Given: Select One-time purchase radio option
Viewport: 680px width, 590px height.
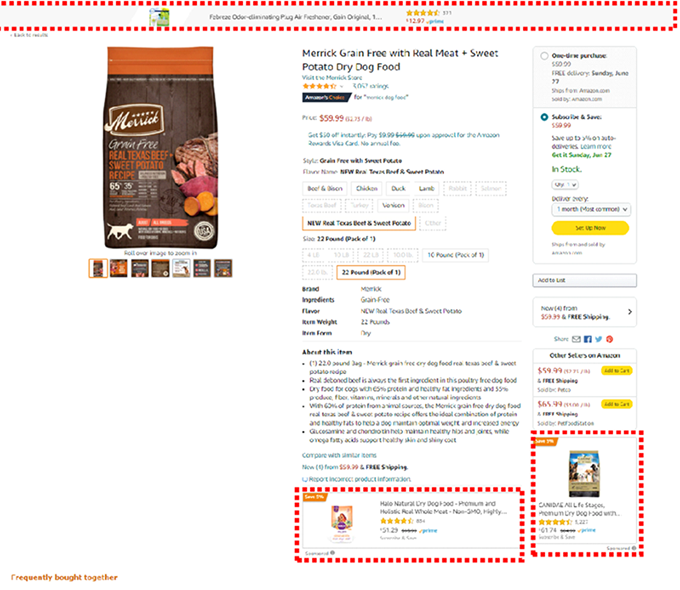Looking at the screenshot, I should coord(544,56).
